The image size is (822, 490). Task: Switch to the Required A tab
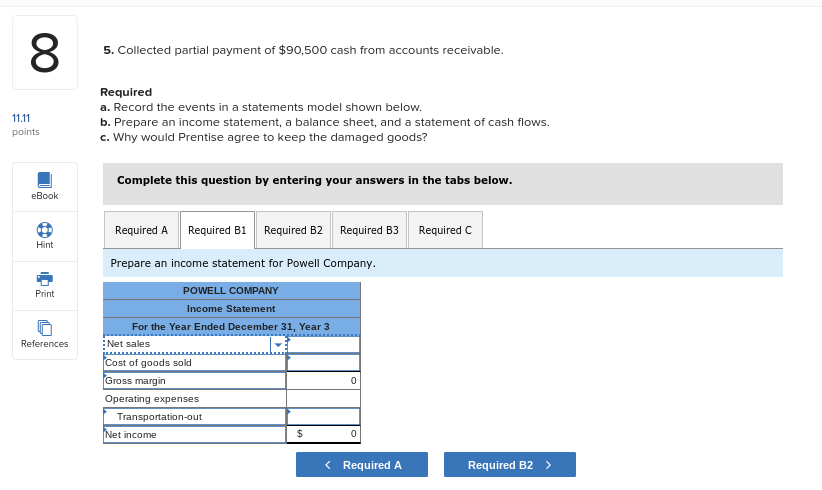coord(142,230)
